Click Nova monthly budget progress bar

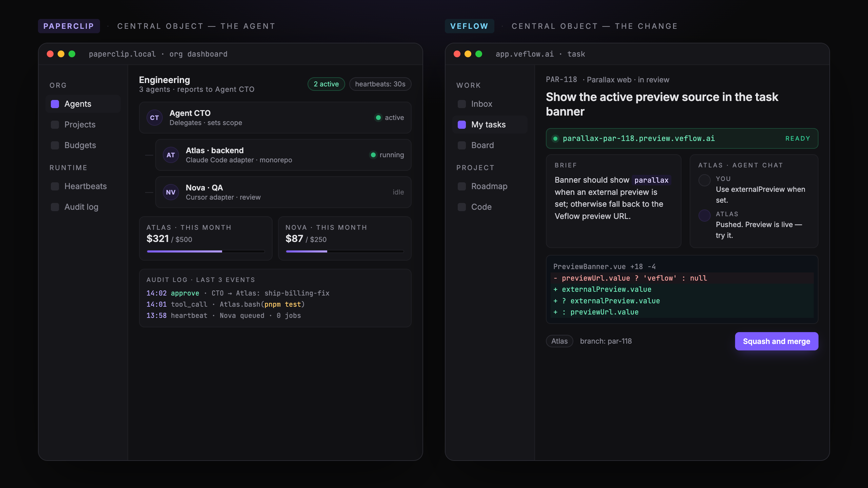(x=345, y=251)
